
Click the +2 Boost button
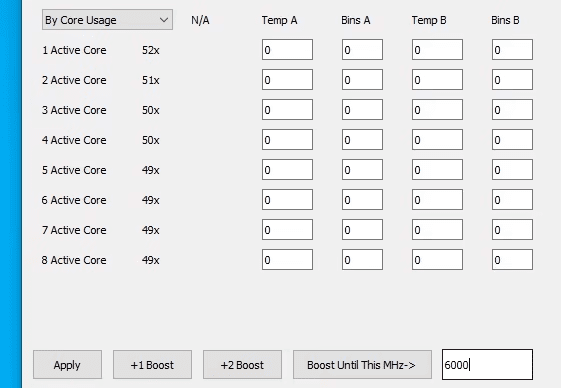coord(242,364)
